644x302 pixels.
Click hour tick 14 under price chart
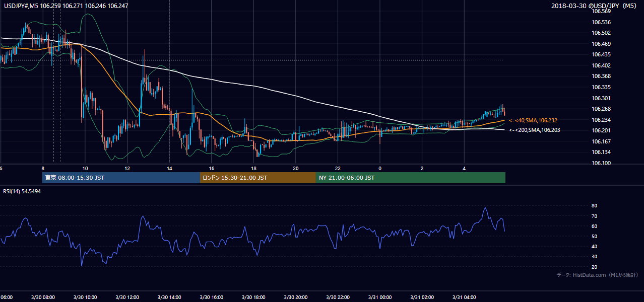(x=169, y=168)
